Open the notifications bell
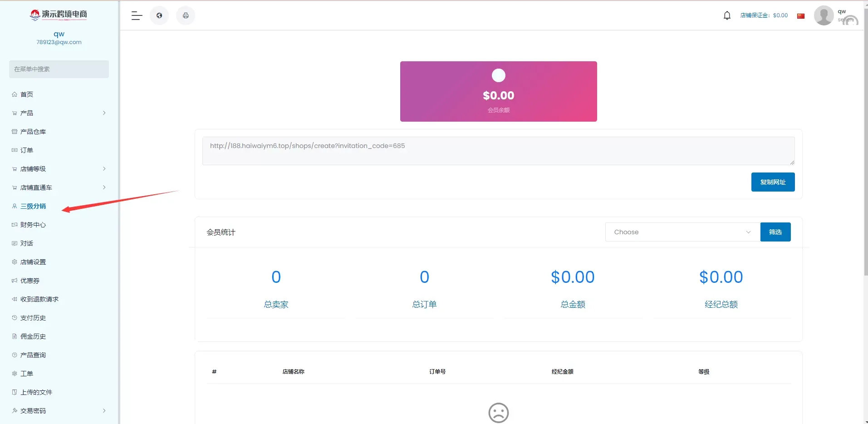 727,16
